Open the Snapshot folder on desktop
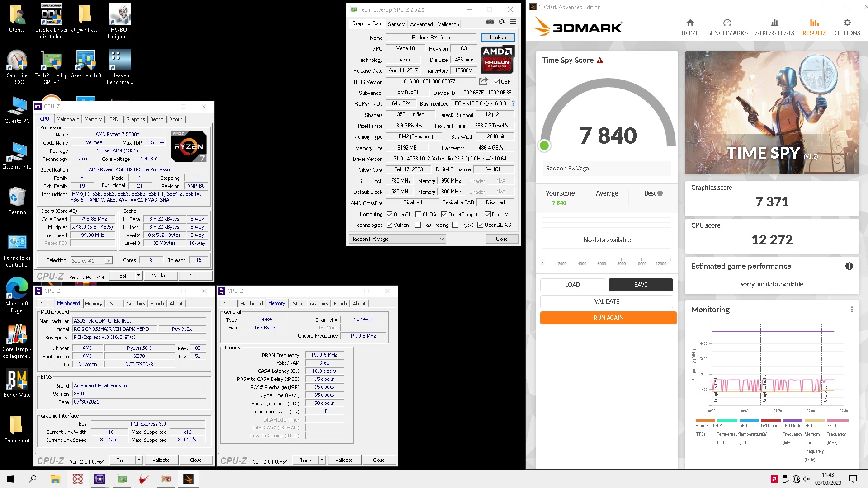Screen dimensions: 868x488 17,429
